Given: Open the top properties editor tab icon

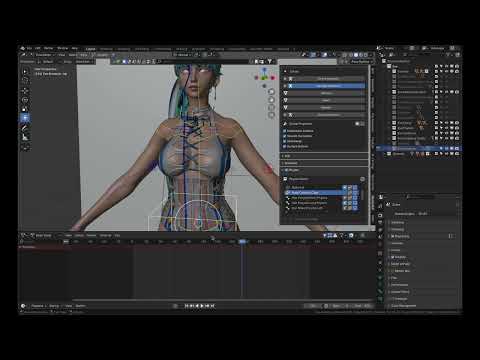Looking at the screenshot, I should (380, 207).
